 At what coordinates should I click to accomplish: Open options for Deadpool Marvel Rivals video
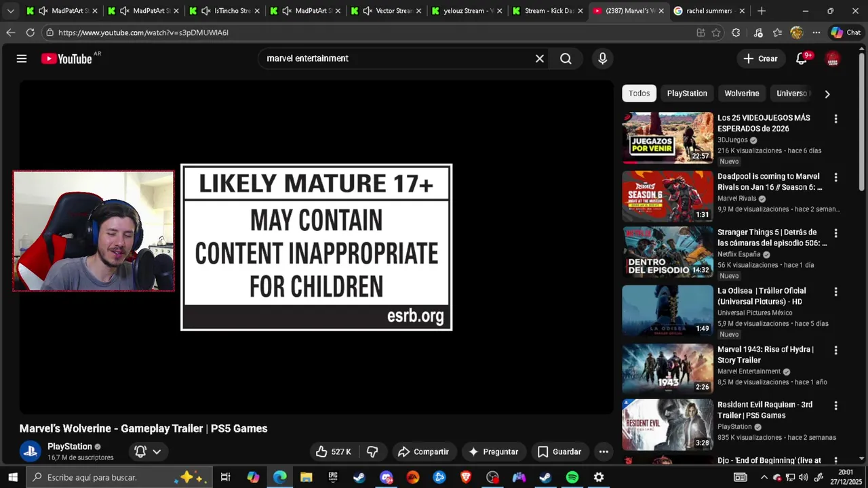(x=835, y=177)
